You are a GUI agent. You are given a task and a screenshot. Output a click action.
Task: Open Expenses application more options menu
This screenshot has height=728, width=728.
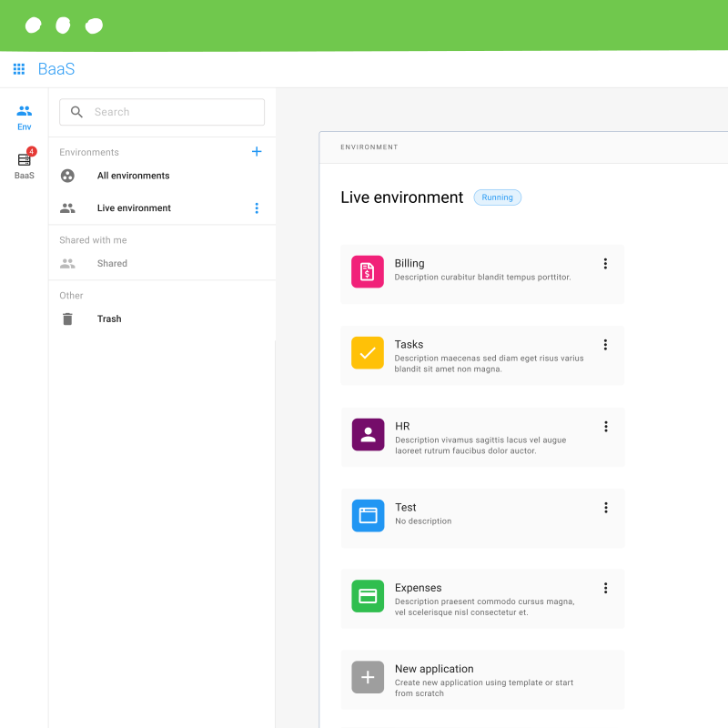click(605, 589)
